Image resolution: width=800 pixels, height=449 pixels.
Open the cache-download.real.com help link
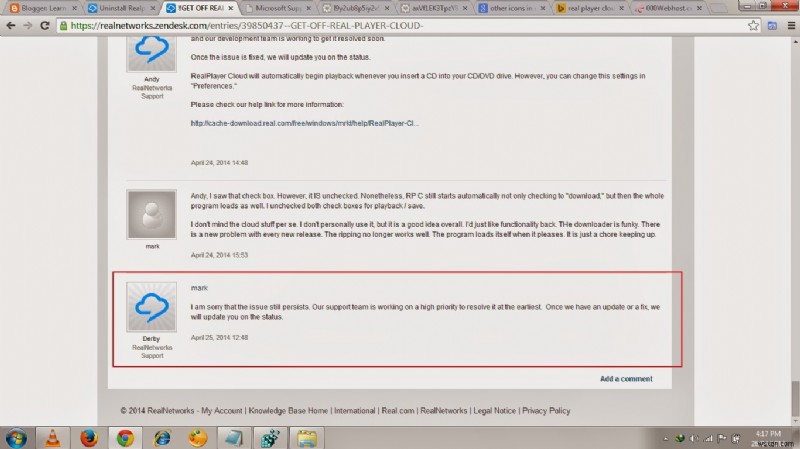(x=305, y=123)
